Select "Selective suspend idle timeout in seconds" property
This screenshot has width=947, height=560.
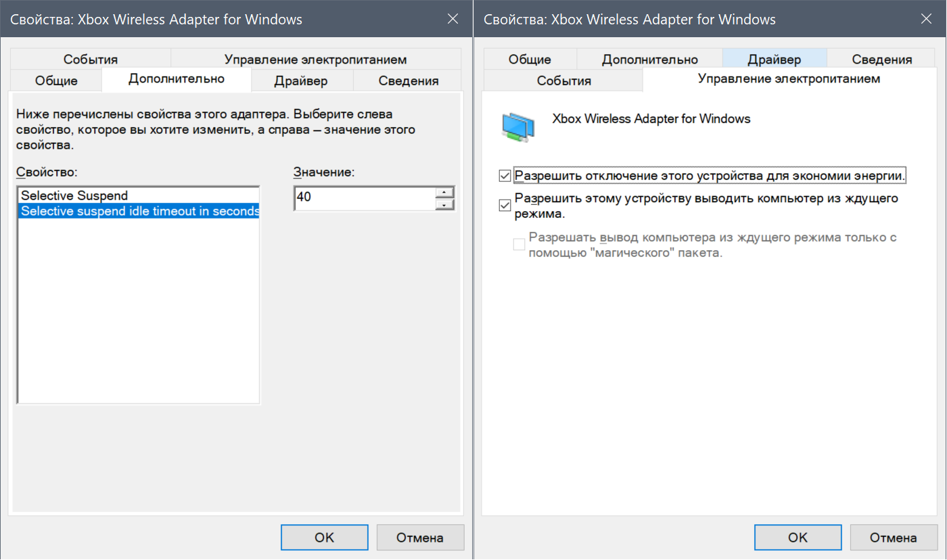click(140, 211)
